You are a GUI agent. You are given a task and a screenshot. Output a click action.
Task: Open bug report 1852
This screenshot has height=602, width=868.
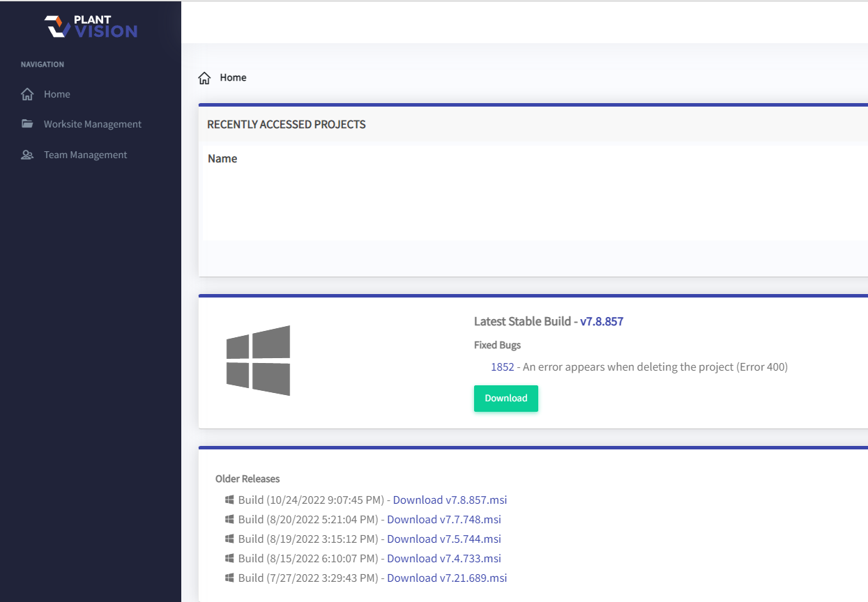point(503,366)
